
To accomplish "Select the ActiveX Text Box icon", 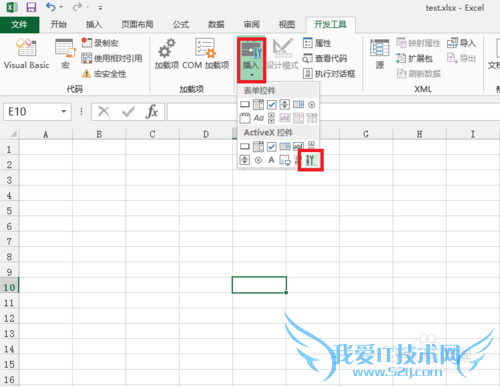I will (298, 146).
